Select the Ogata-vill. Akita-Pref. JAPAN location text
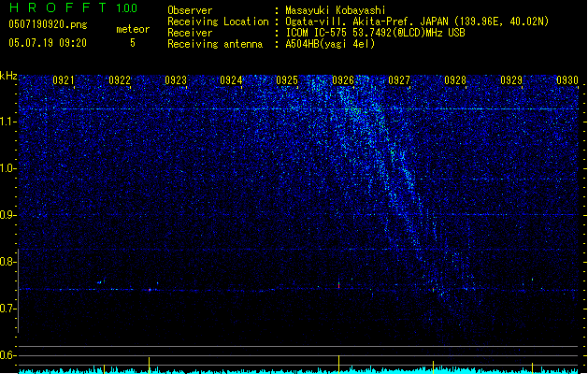Viewport: 588px width, 374px height. click(417, 22)
